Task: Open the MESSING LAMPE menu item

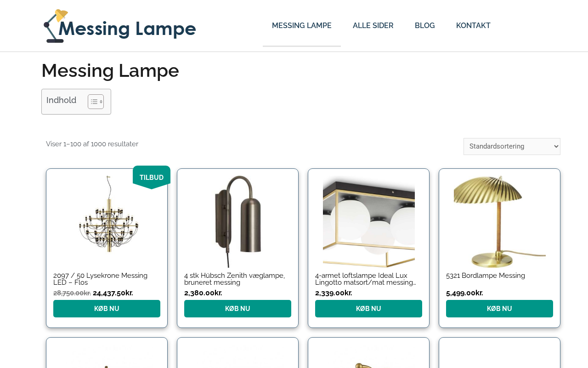Action: click(302, 26)
